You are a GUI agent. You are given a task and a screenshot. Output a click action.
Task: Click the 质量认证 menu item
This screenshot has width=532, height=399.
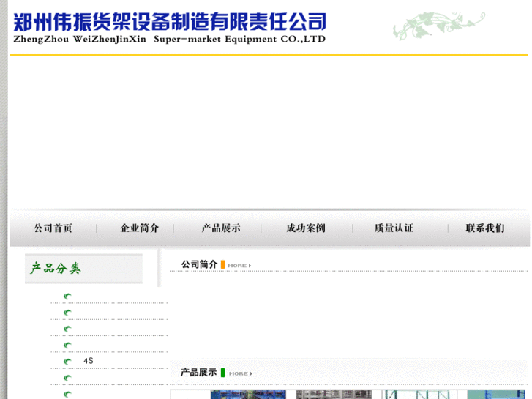[394, 228]
